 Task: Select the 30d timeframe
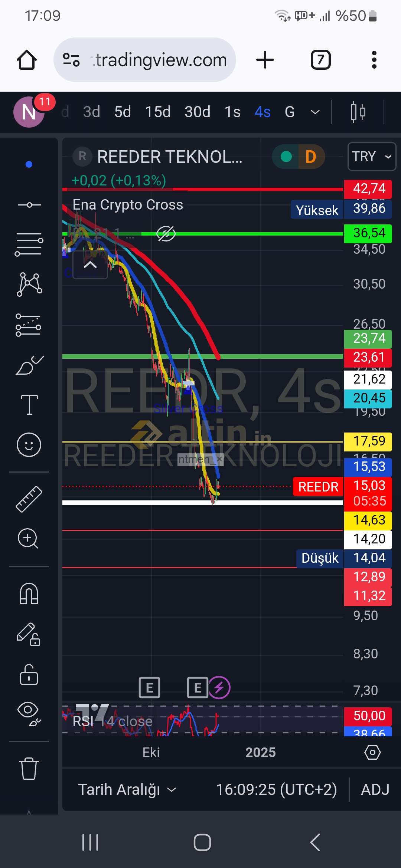pos(198,112)
